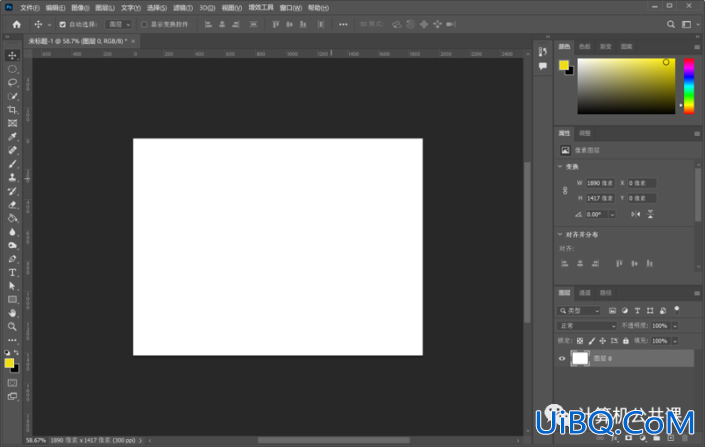
Task: Select the Eraser tool
Action: click(12, 205)
